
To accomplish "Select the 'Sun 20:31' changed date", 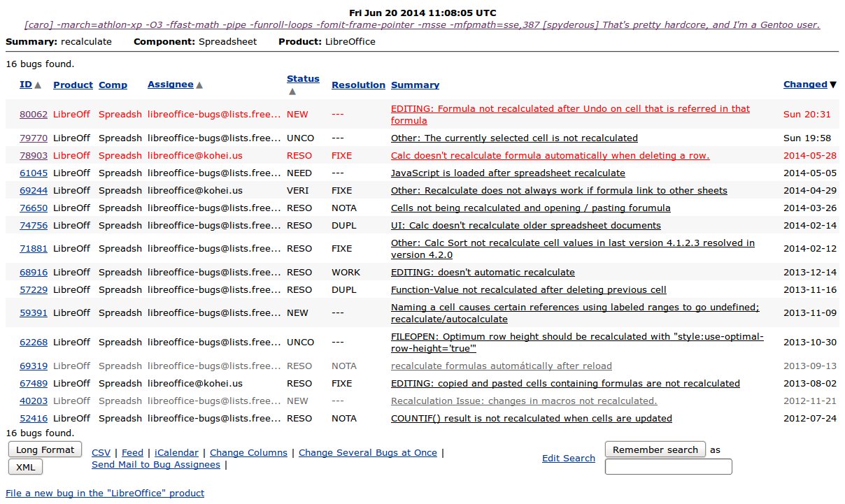I will click(x=807, y=114).
